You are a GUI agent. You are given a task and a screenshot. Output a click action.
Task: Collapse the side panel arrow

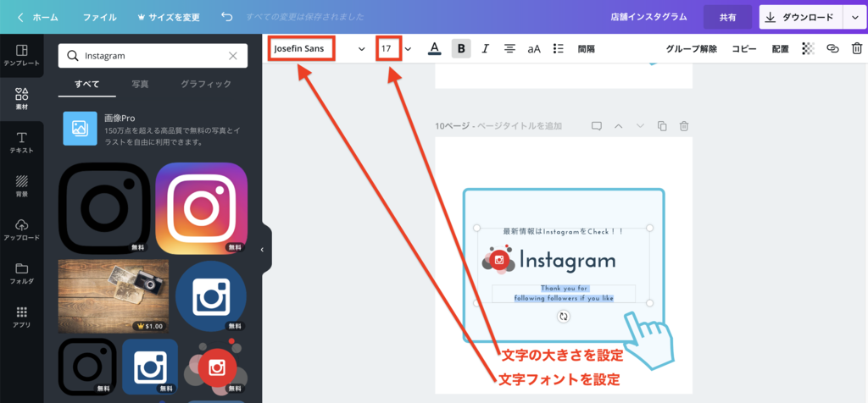(x=263, y=249)
